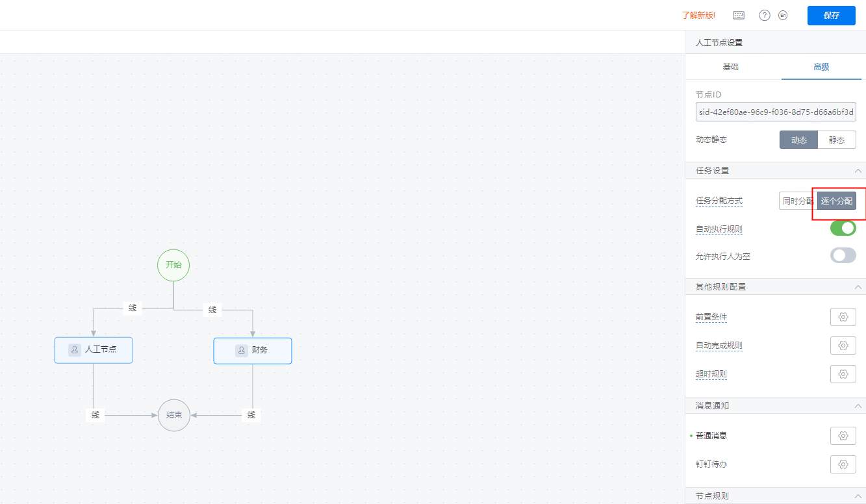The width and height of the screenshot is (866, 504).
Task: Open 前置条件 settings gear
Action: [x=843, y=317]
